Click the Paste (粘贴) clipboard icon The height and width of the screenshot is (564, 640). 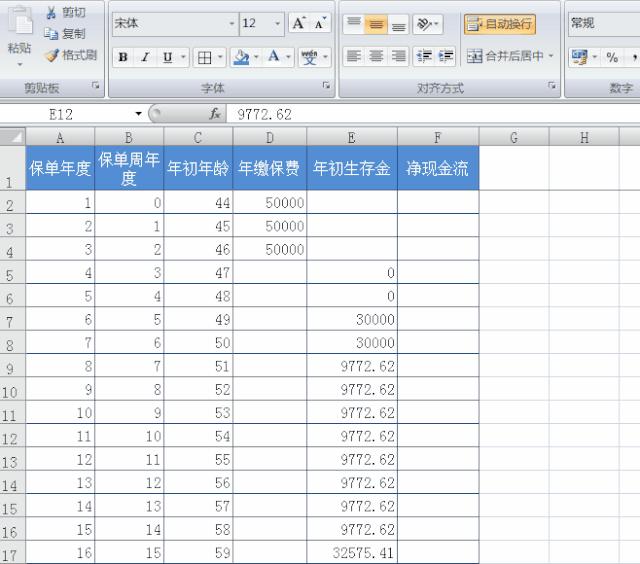coord(20,21)
